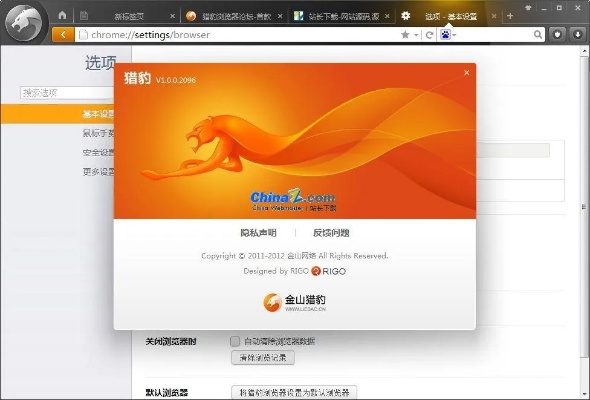The height and width of the screenshot is (400, 590).
Task: Expand the search engine dropdown arrow
Action: coord(455,35)
